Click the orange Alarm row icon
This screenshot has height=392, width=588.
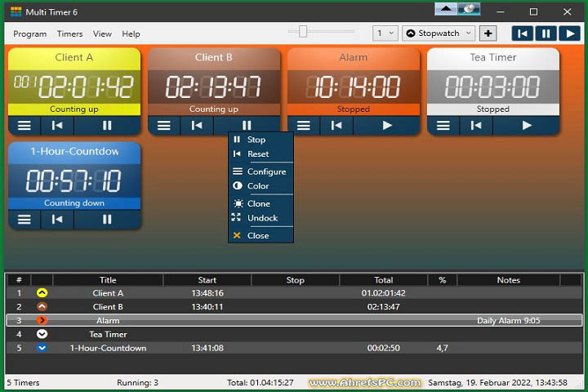[x=42, y=320]
